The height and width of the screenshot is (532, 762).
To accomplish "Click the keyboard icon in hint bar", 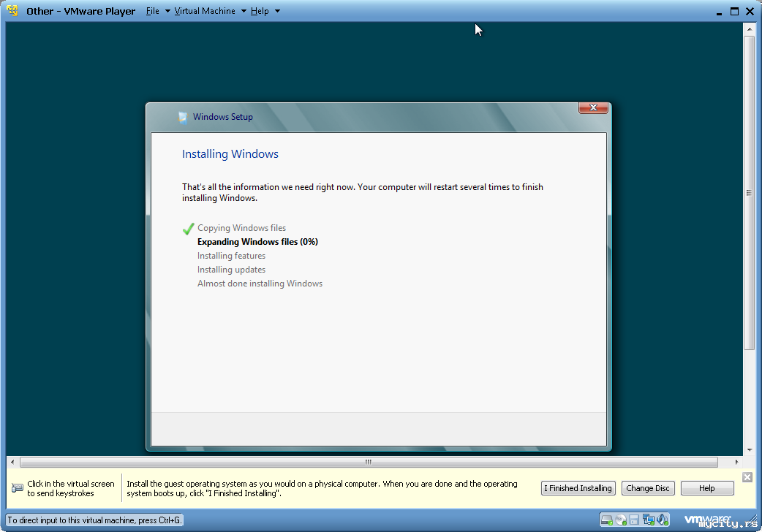I will (x=17, y=487).
